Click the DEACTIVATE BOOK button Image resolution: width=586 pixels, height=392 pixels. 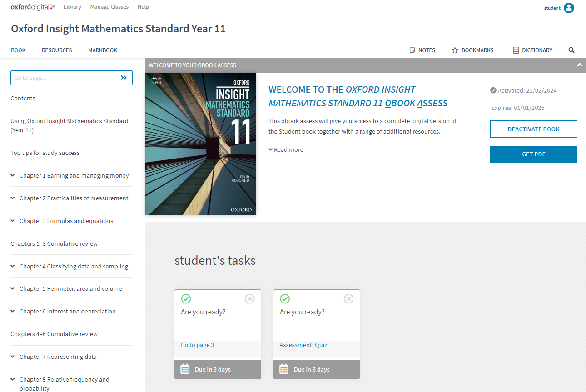click(533, 129)
